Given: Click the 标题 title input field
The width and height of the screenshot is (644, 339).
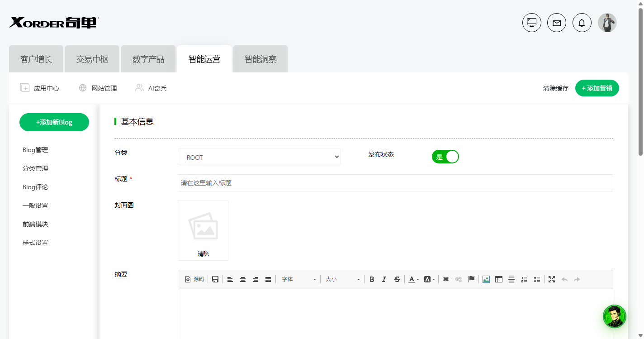Looking at the screenshot, I should pos(395,183).
